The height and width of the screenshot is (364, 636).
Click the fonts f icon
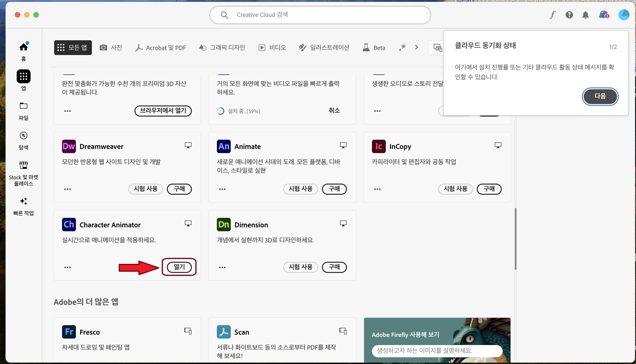pyautogui.click(x=552, y=15)
